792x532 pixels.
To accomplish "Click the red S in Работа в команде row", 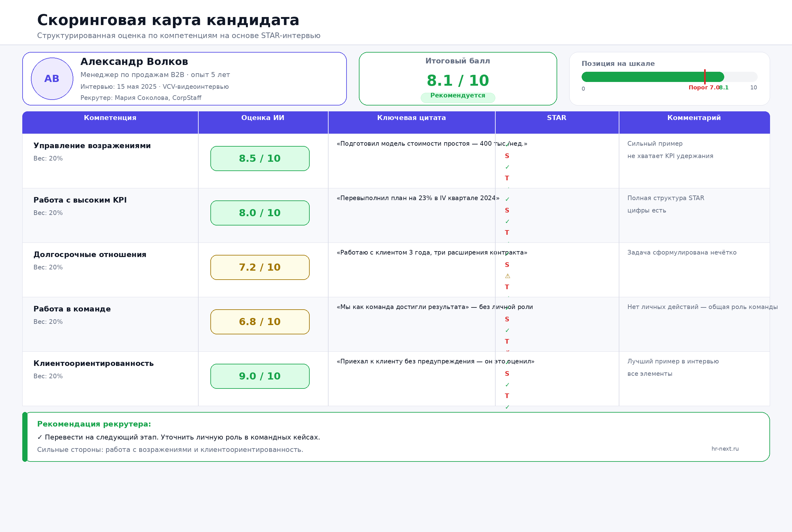I will point(507,319).
